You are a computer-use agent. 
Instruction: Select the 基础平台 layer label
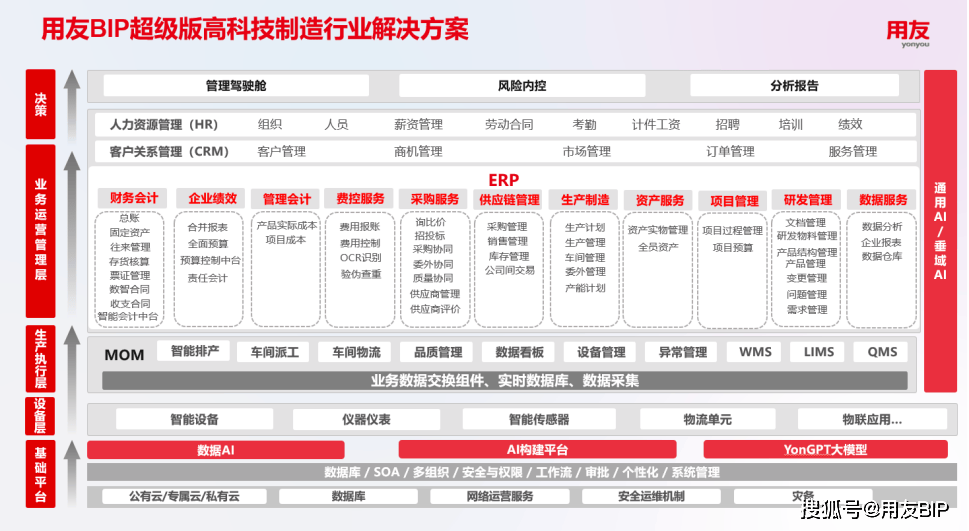(40, 474)
